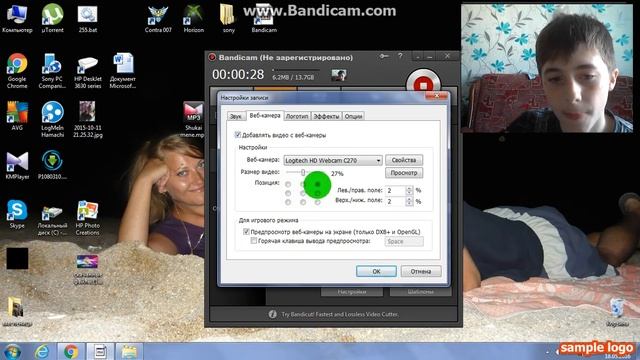Select the Локальный диск (C) shortcut
The height and width of the screenshot is (360, 640).
click(52, 220)
